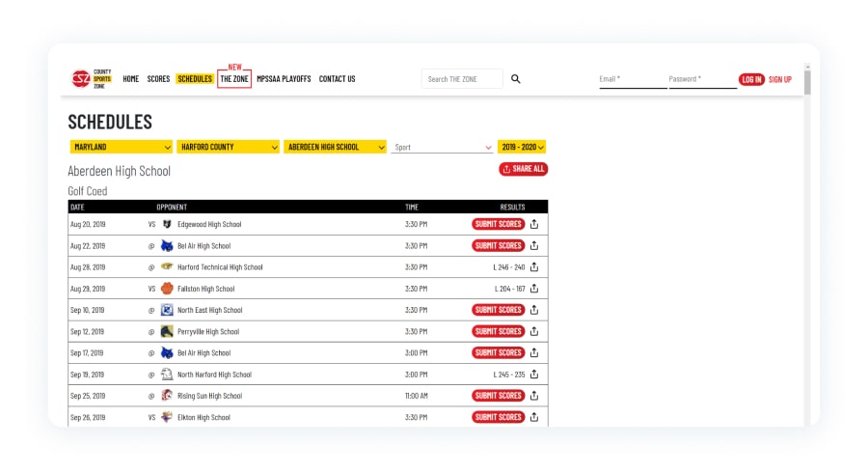Click the Sep 26, 2019 date cell
868x473 pixels.
click(x=88, y=418)
